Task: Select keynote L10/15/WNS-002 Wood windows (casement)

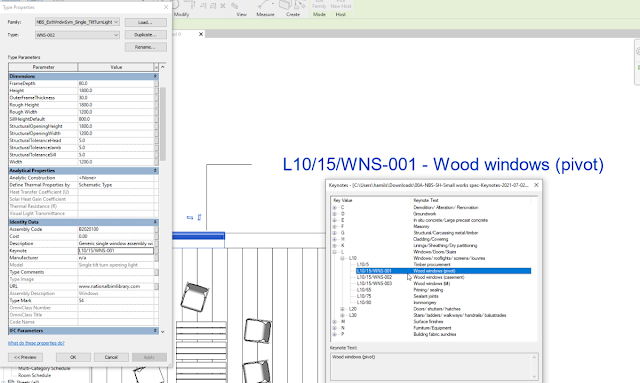Action: coord(443,277)
